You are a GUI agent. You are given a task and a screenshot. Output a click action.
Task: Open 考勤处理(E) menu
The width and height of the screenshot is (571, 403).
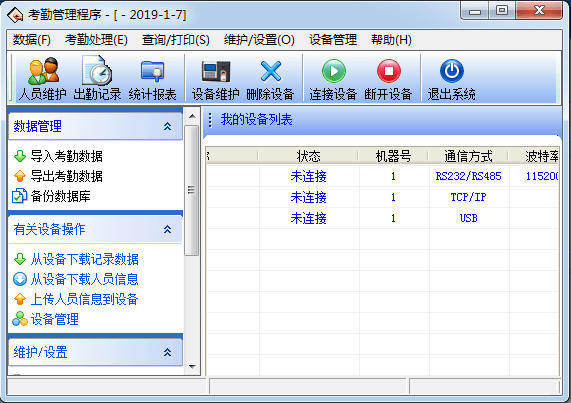coord(96,40)
